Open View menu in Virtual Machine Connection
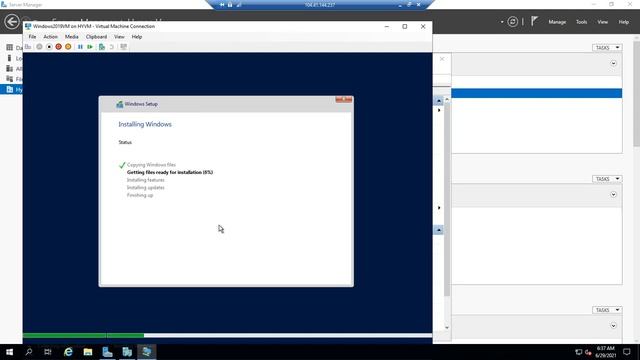Viewport: 640px width, 360px height. pyautogui.click(x=119, y=37)
